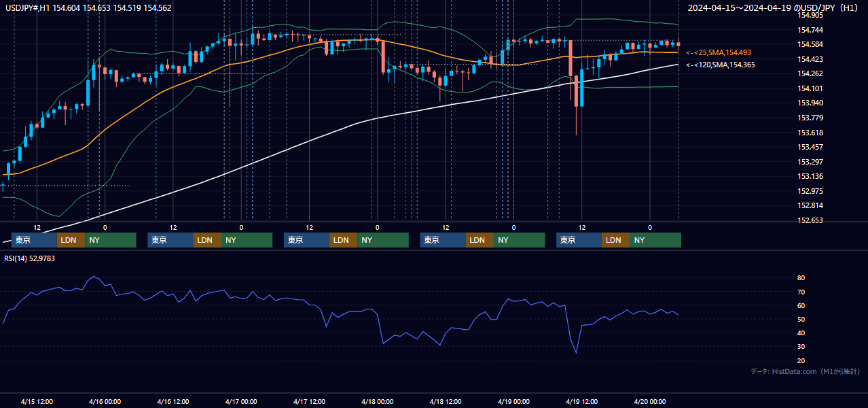Select the orange <-<25,SMA,154.493 label
Image resolution: width=868 pixels, height=408 pixels.
coord(719,52)
